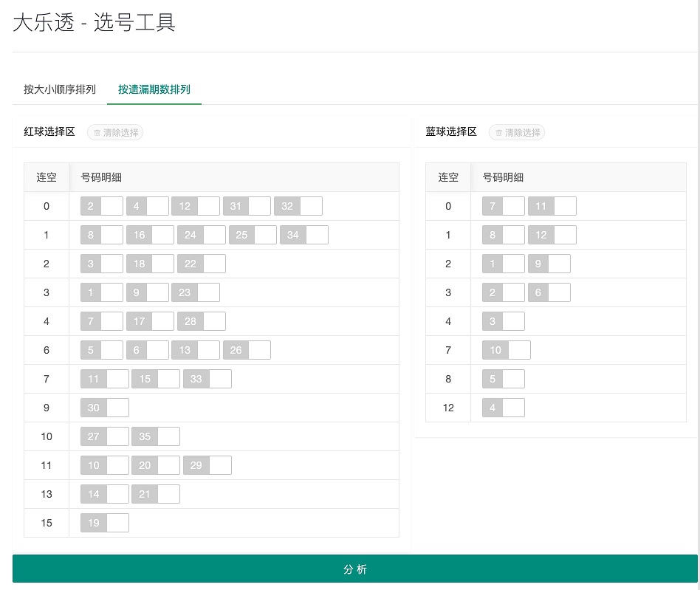The height and width of the screenshot is (590, 700).
Task: Pick red ball number 28
Action: click(202, 321)
